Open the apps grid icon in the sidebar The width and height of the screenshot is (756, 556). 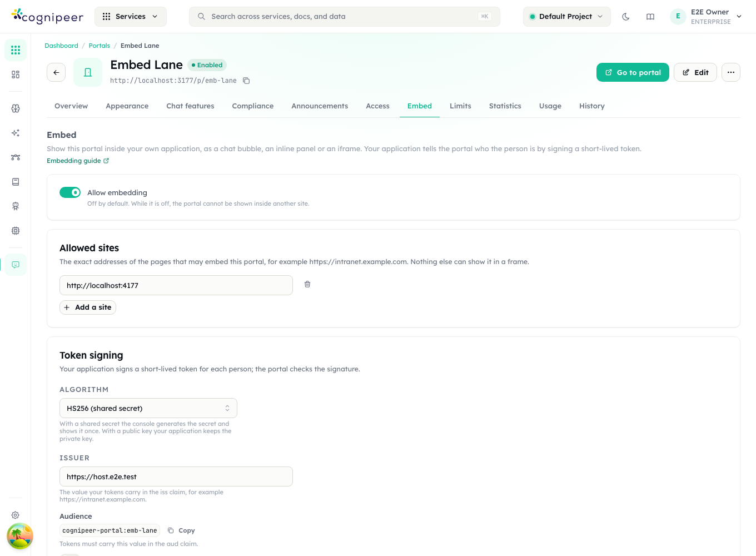pyautogui.click(x=16, y=50)
